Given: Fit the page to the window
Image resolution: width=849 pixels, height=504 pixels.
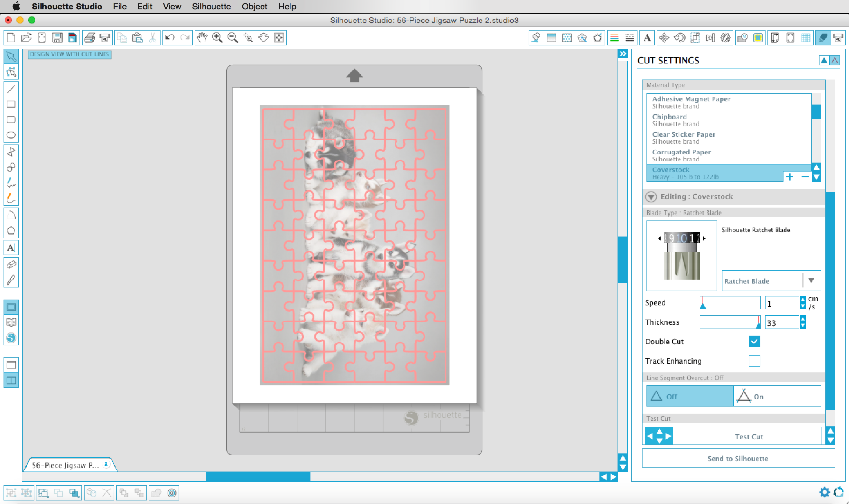Looking at the screenshot, I should pyautogui.click(x=279, y=38).
